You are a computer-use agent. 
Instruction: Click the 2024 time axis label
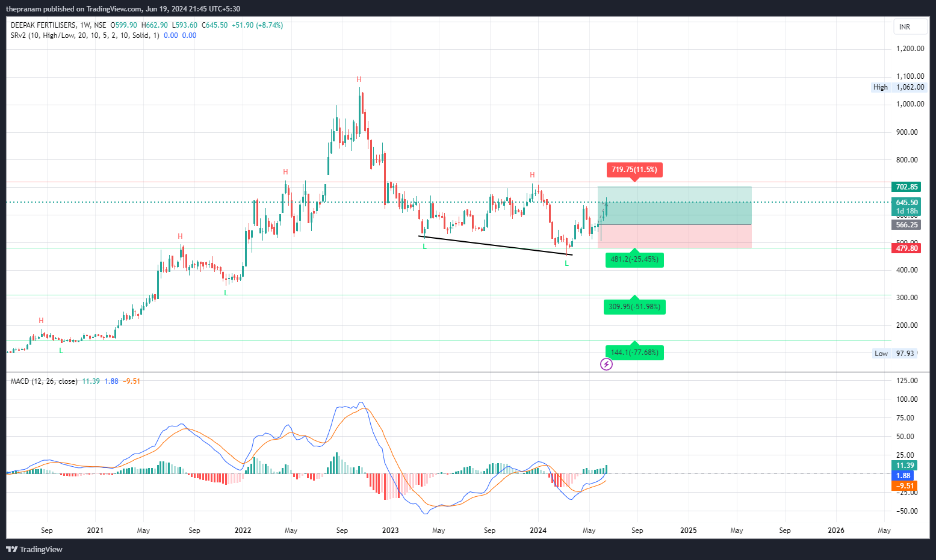point(538,531)
